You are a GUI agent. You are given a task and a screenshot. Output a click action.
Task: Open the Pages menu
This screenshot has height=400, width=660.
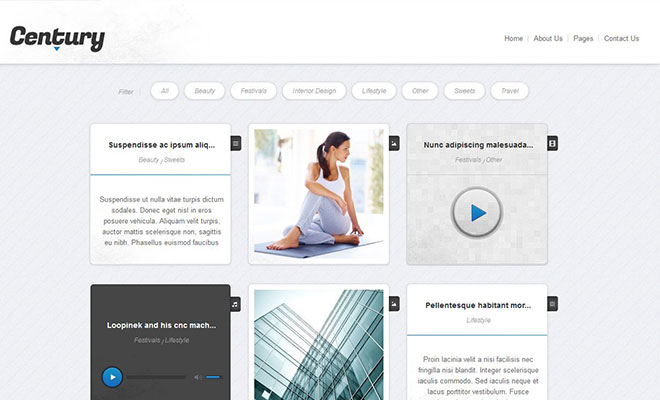(583, 39)
